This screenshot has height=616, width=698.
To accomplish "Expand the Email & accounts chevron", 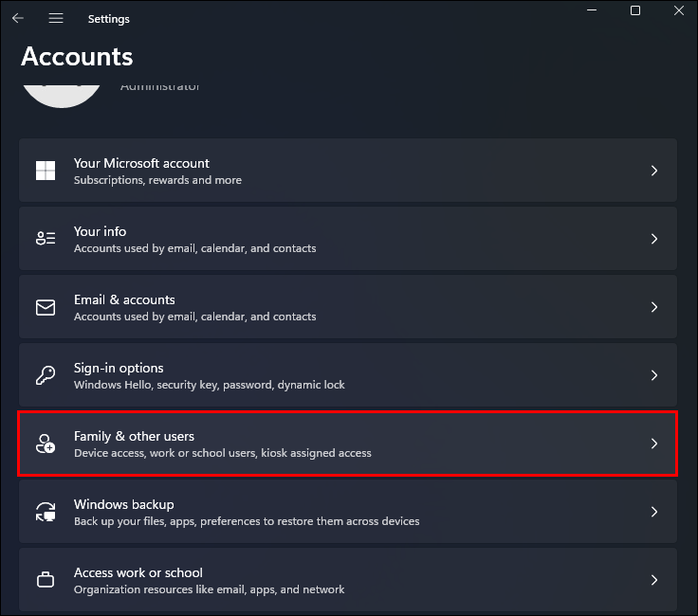I will click(654, 307).
